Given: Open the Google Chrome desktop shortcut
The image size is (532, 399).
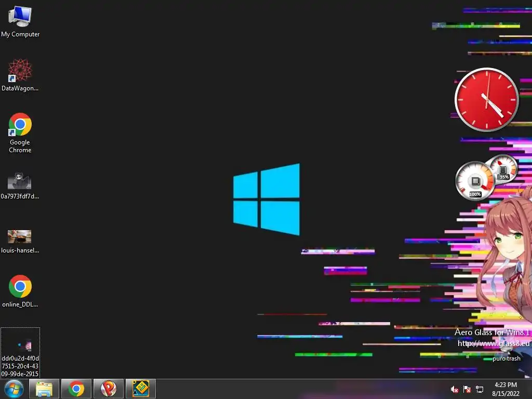Looking at the screenshot, I should pyautogui.click(x=20, y=133).
